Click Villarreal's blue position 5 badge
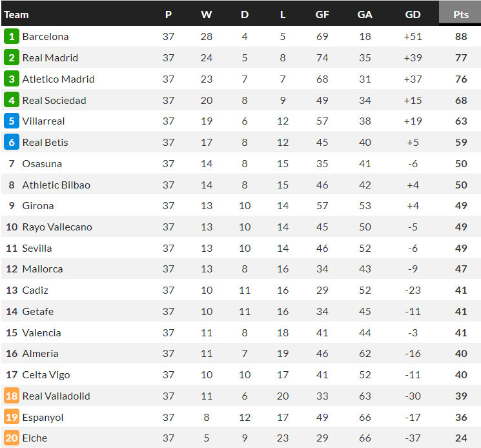This screenshot has width=481, height=448. [11, 121]
